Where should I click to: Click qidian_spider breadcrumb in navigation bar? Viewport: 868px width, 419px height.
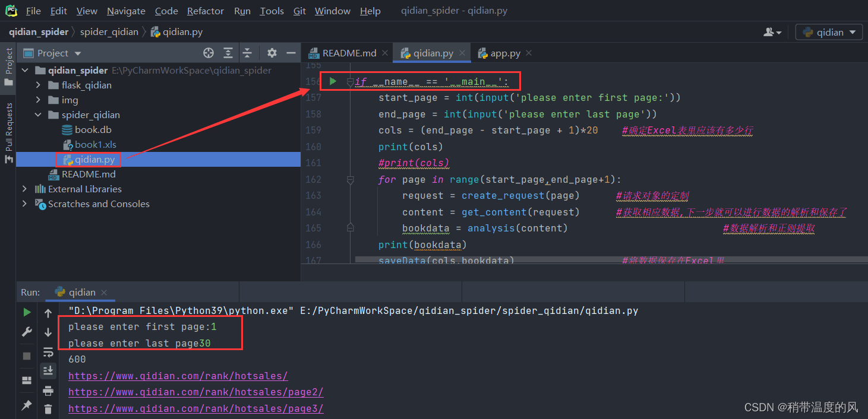tap(39, 31)
